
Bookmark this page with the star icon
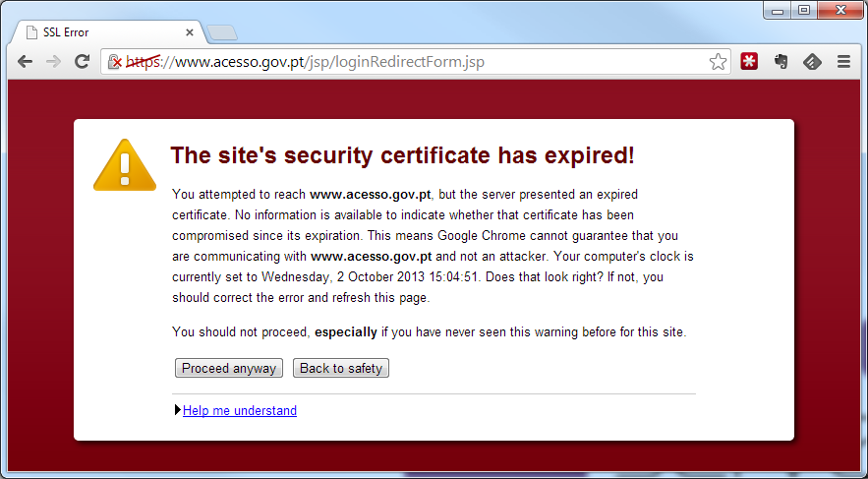click(x=718, y=61)
